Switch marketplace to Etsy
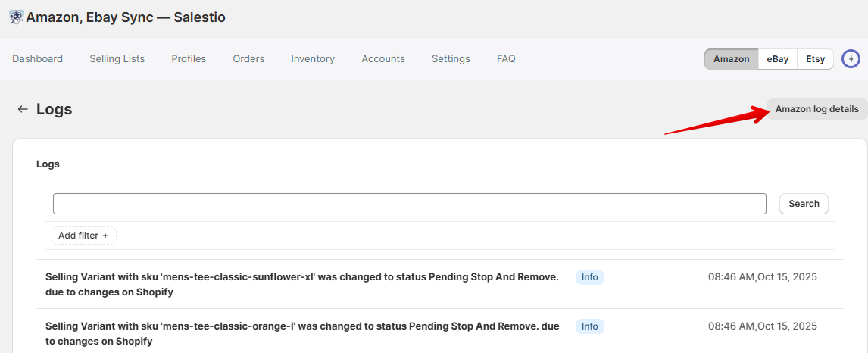Screen dimensions: 868x353 tap(815, 59)
